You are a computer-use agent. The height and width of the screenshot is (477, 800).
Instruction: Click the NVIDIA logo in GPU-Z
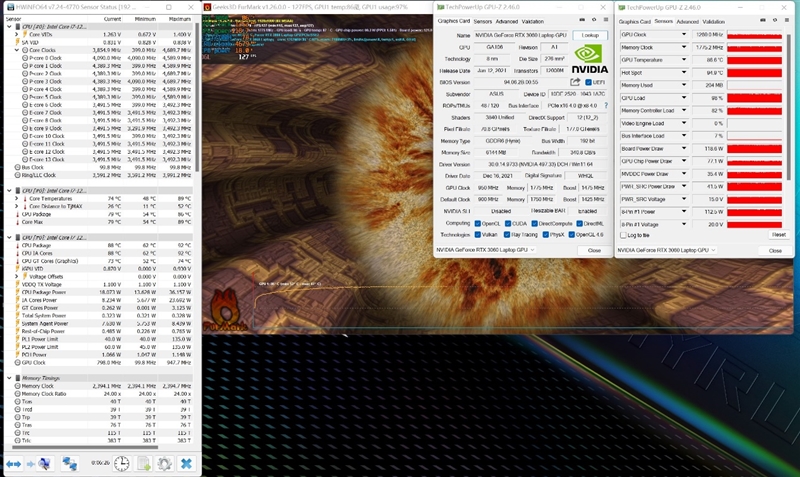pyautogui.click(x=589, y=59)
